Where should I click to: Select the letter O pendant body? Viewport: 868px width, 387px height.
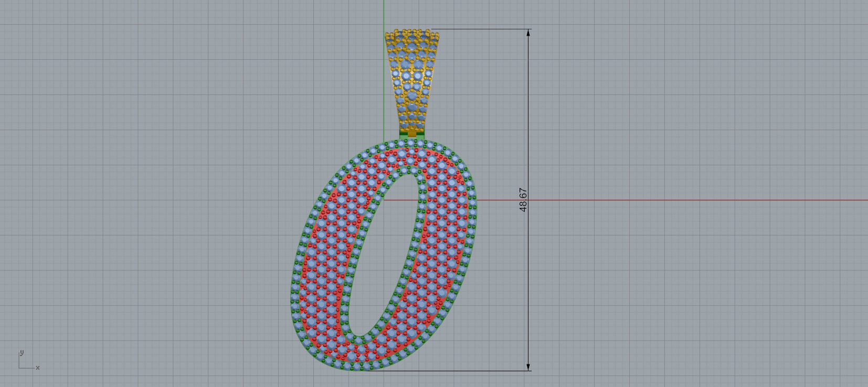[384, 255]
